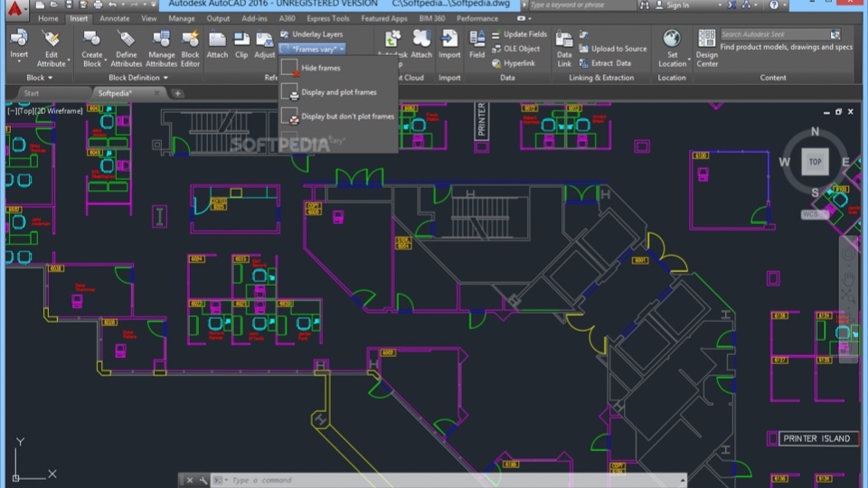The image size is (868, 488).
Task: Open the Express Tools tab
Action: point(328,19)
